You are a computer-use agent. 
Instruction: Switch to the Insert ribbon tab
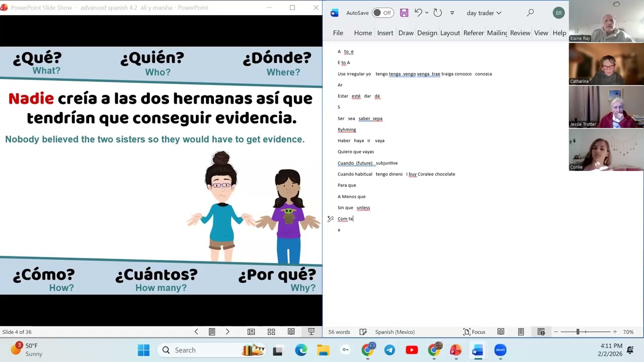tap(385, 33)
